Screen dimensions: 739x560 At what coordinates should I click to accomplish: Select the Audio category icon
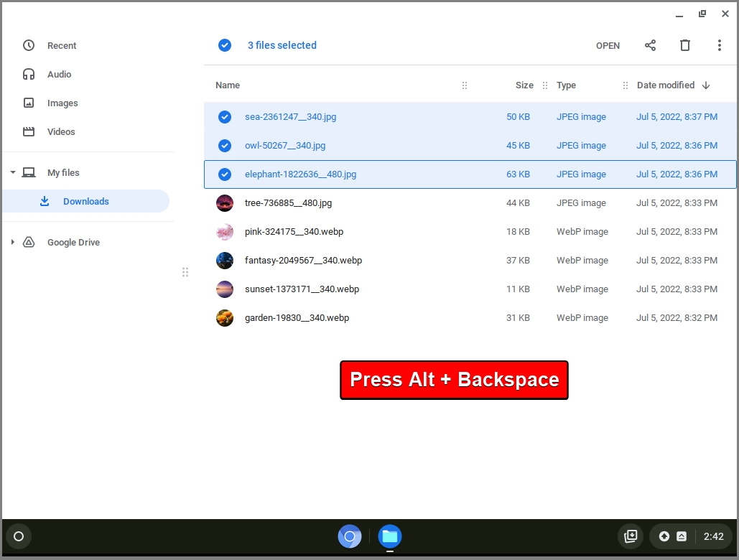[x=29, y=74]
